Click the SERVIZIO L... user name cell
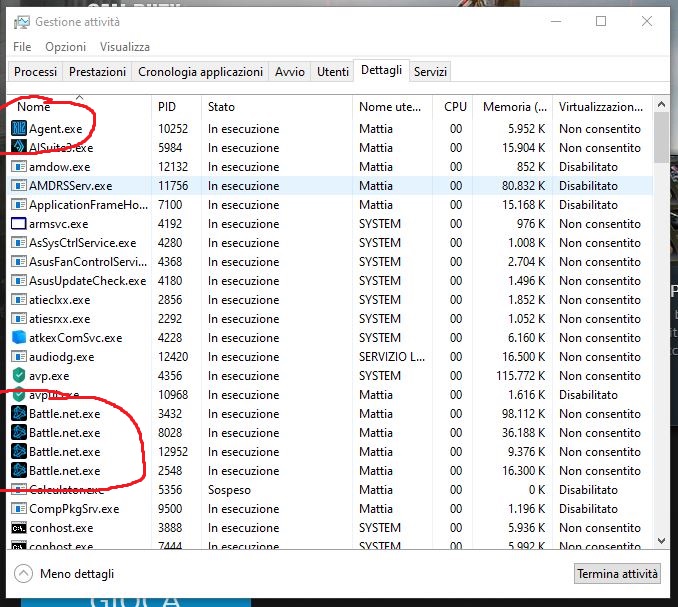Image resolution: width=678 pixels, height=607 pixels. (x=392, y=357)
